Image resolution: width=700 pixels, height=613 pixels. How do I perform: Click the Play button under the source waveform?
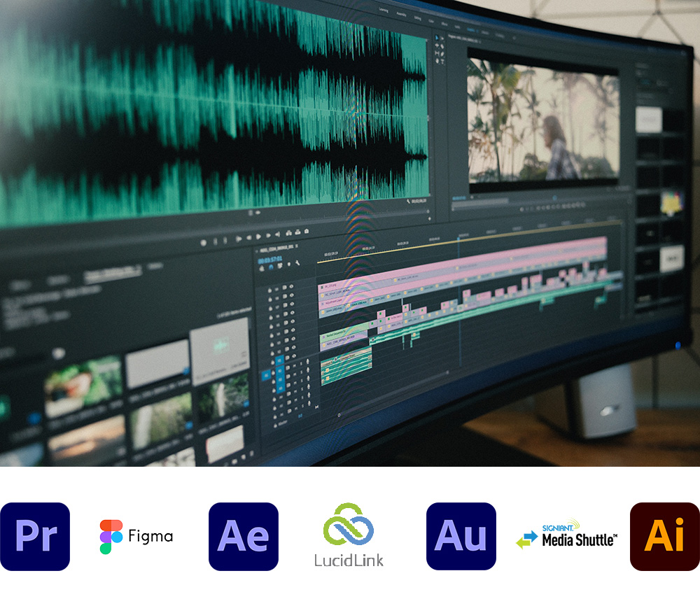click(x=258, y=237)
